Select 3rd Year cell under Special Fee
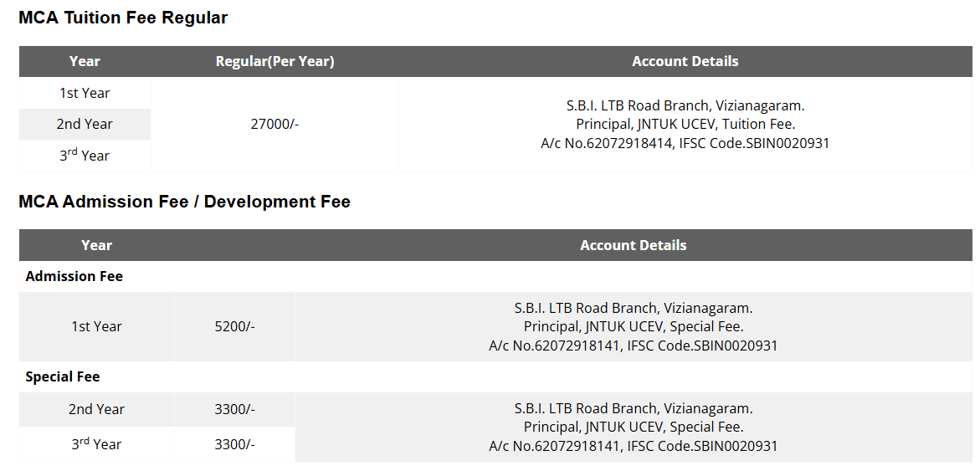 point(96,444)
